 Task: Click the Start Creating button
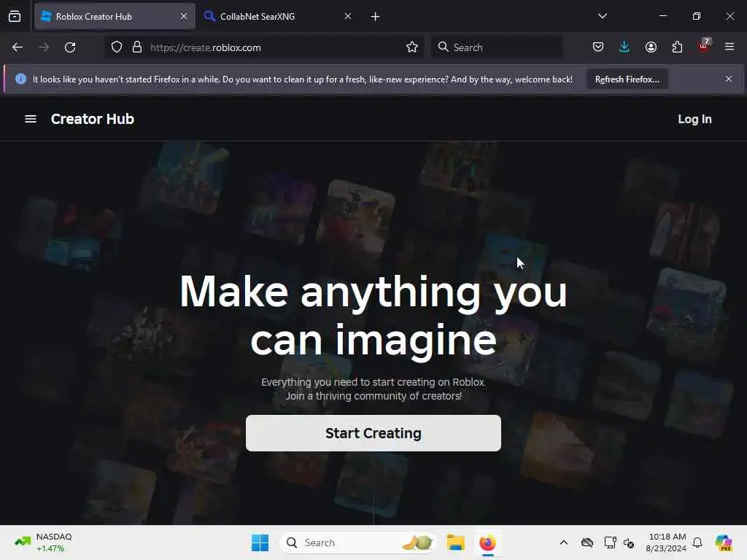[373, 433]
